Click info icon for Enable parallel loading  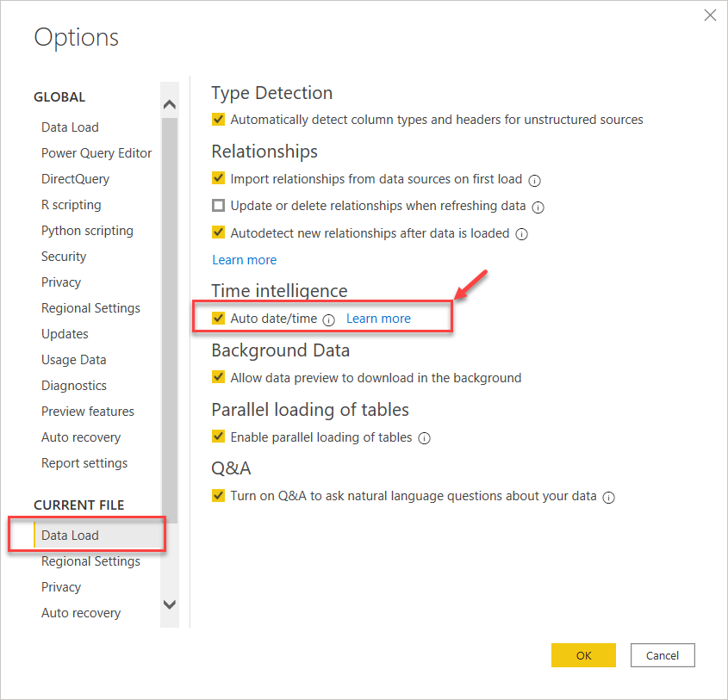tap(424, 438)
